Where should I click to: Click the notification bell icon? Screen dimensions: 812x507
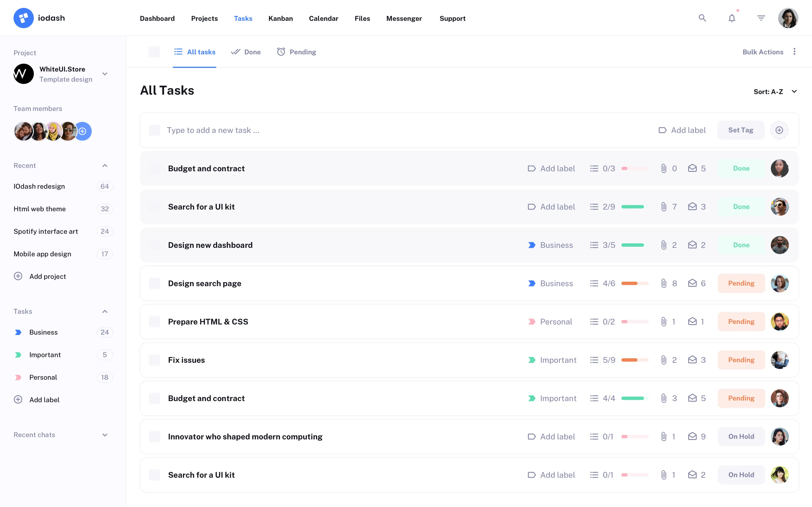(x=731, y=18)
